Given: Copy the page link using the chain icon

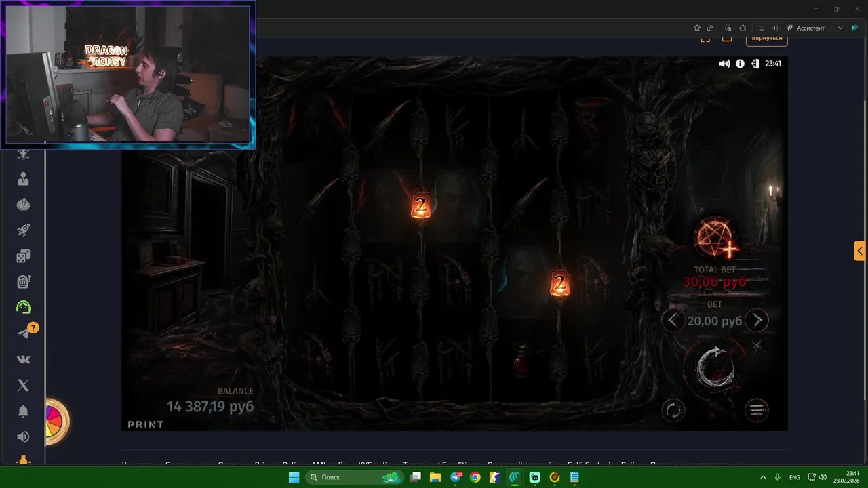Looking at the screenshot, I should [709, 28].
